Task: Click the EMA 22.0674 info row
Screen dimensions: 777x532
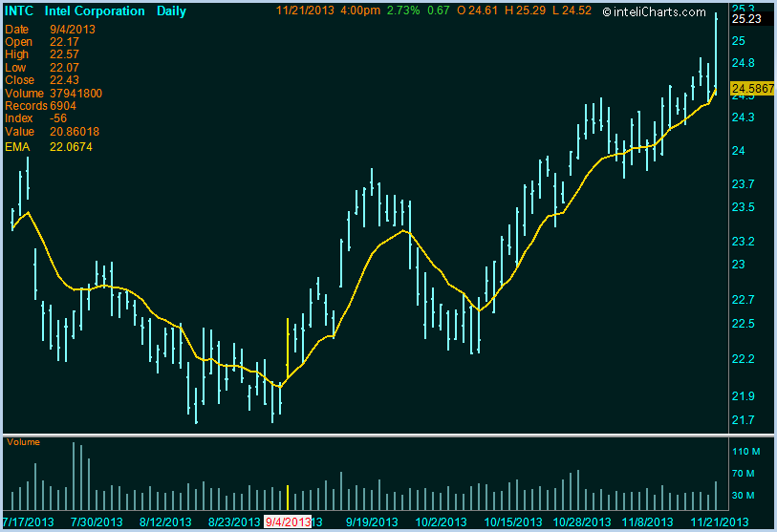Action: click(x=49, y=147)
